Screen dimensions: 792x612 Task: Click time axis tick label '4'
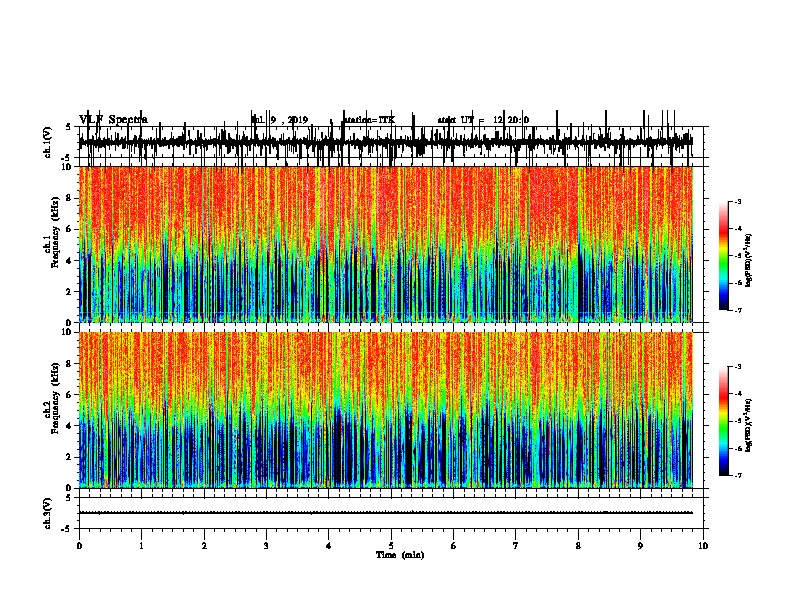click(328, 546)
